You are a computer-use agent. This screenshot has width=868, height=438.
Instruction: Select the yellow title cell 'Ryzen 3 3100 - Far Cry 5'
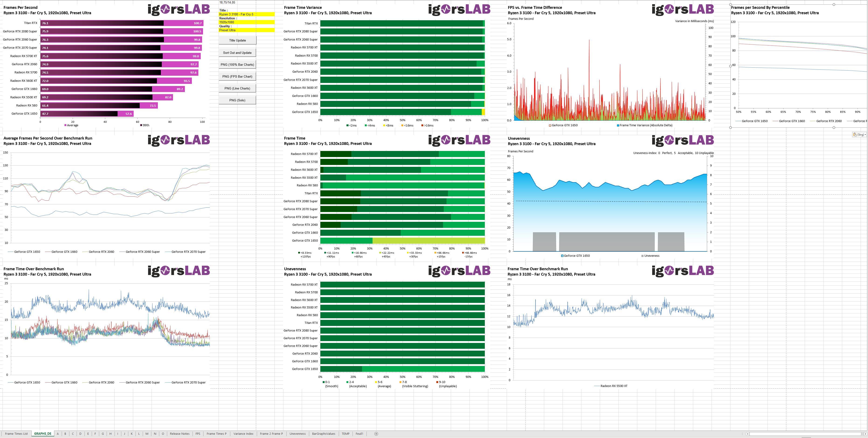coord(247,14)
